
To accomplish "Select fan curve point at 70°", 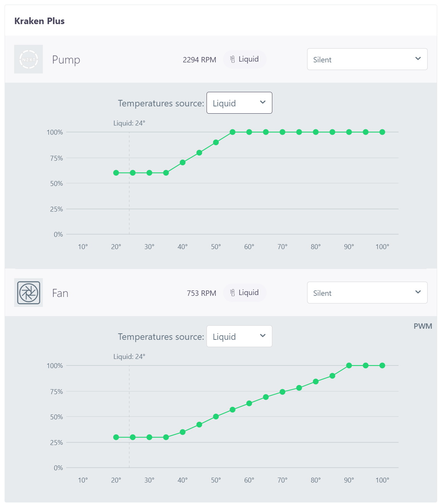I will click(282, 392).
